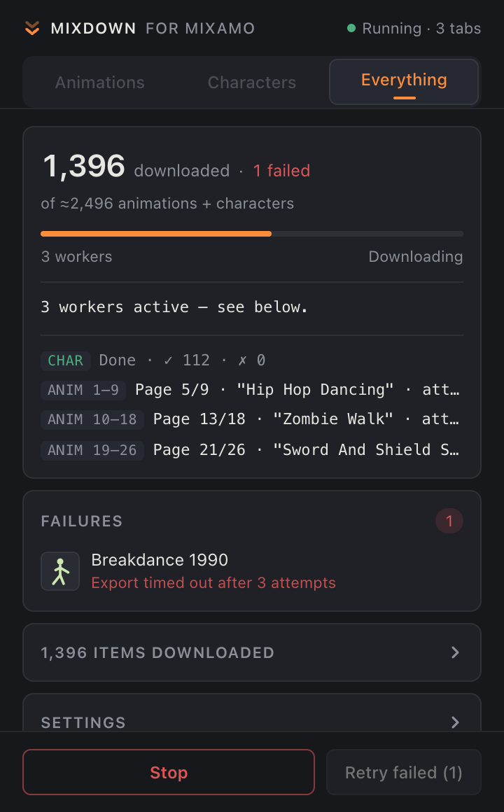Click the "1,396" downloaded count
Screen dimensions: 504x812
[x=84, y=166]
